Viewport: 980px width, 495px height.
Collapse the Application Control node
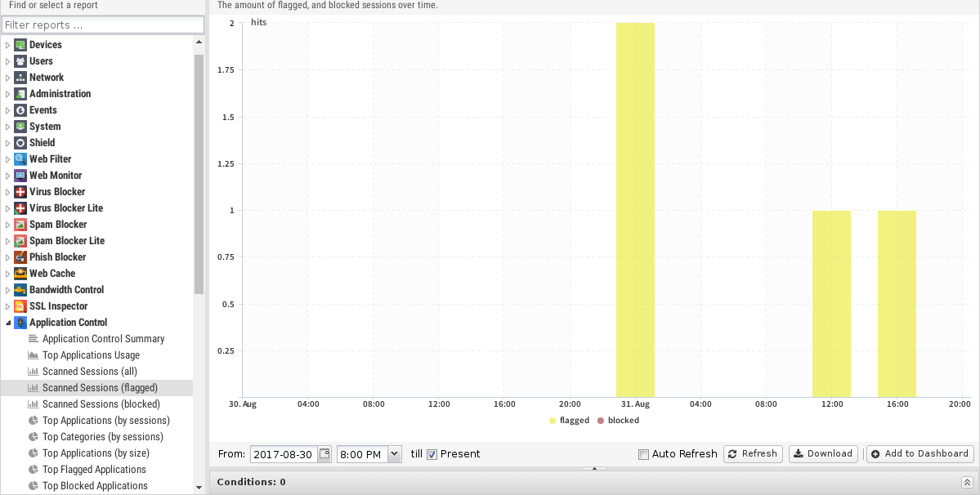click(8, 323)
